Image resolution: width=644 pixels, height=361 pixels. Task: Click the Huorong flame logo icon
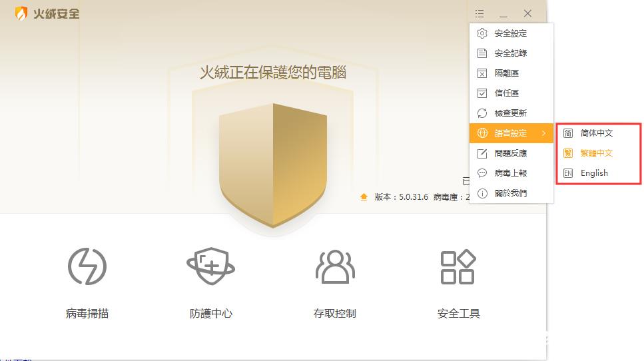[x=21, y=13]
